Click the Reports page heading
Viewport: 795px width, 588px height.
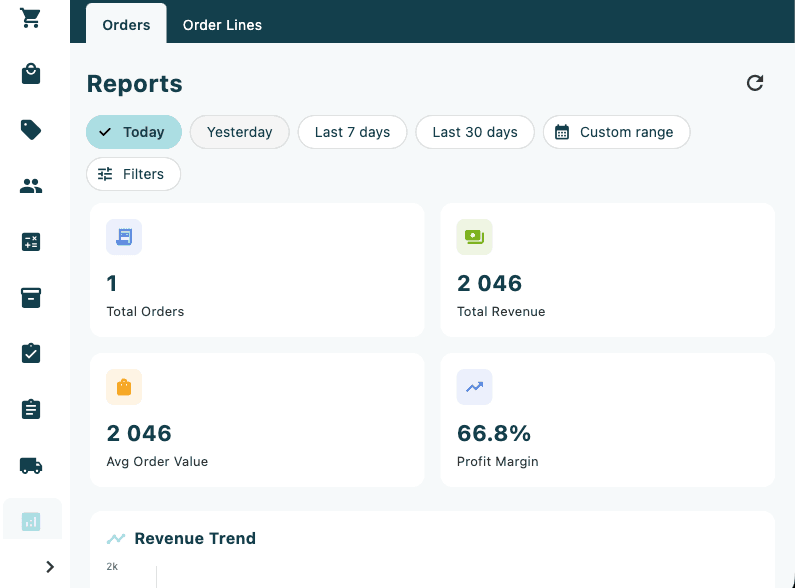coord(134,84)
